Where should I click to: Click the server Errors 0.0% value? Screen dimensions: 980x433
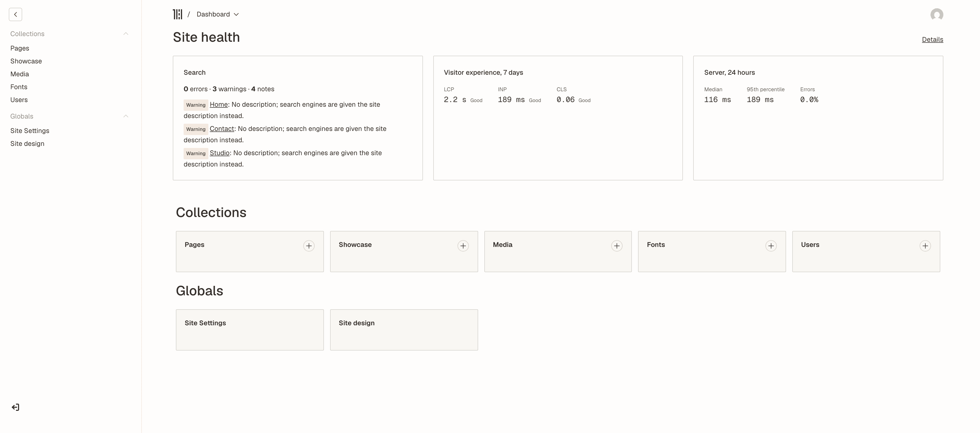click(809, 99)
